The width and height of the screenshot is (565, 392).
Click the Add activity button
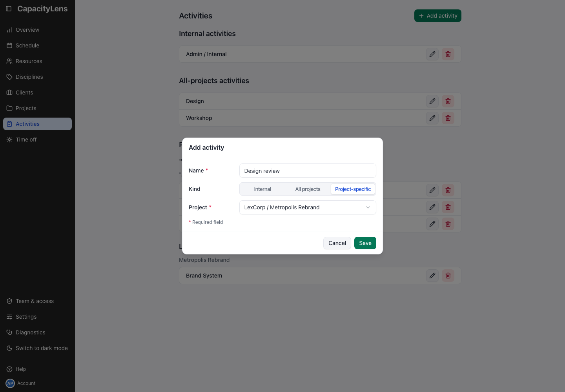click(x=438, y=16)
